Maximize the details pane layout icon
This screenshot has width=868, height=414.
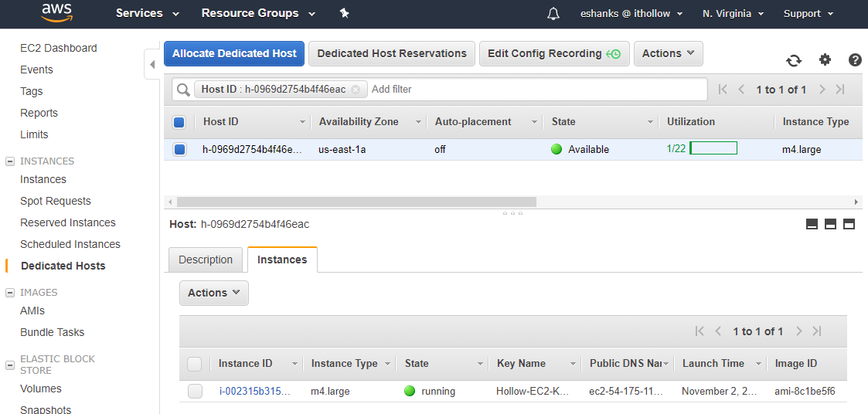[849, 224]
